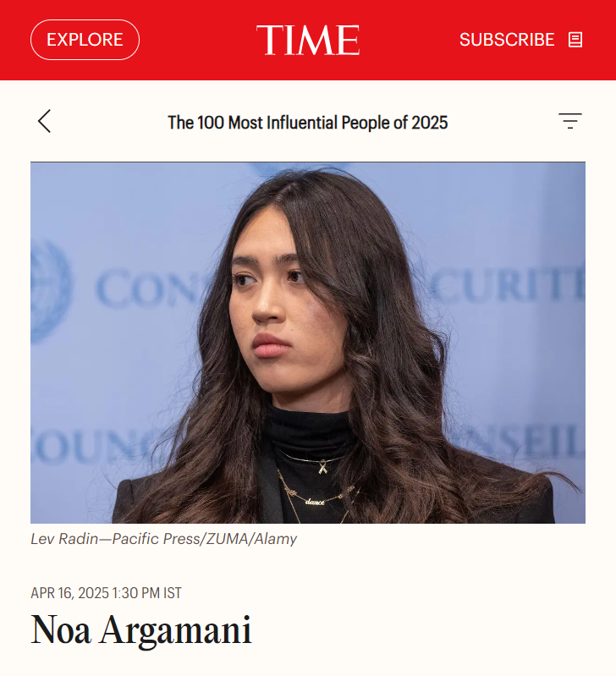This screenshot has height=676, width=616.
Task: Open the EXPLORE menu button
Action: point(85,40)
